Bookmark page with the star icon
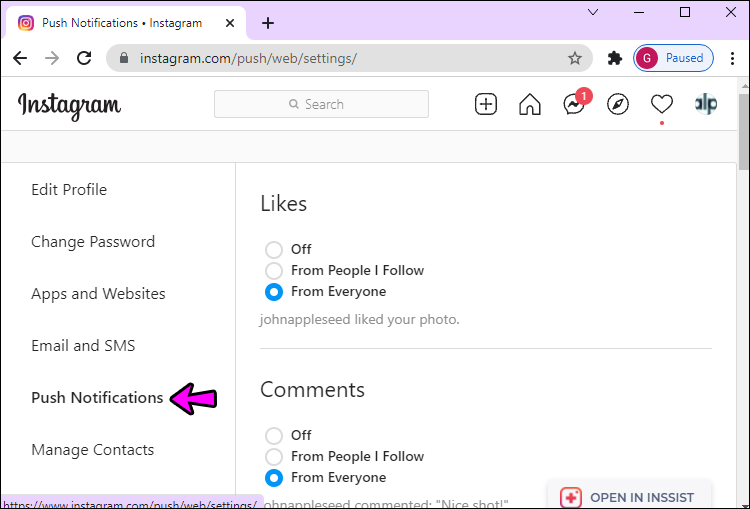Viewport: 750px width, 509px height. click(x=574, y=58)
